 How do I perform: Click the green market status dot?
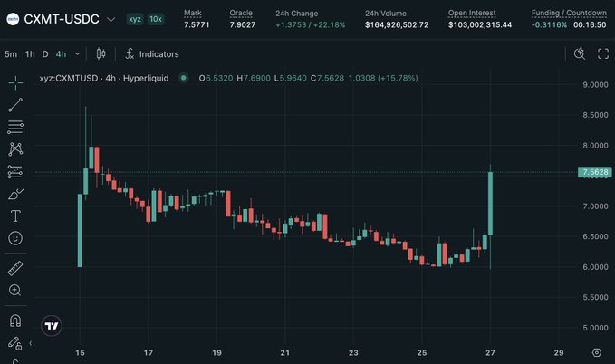[x=183, y=78]
